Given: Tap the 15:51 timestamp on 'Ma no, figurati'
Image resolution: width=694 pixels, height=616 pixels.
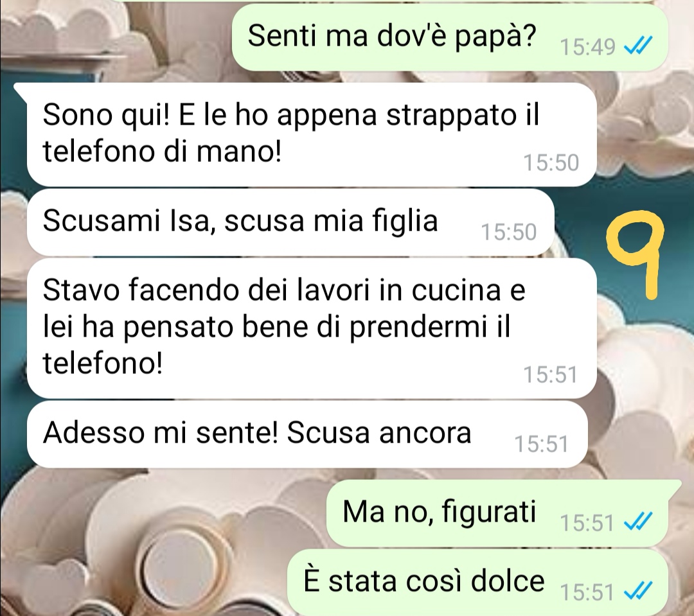Looking at the screenshot, I should 587,523.
